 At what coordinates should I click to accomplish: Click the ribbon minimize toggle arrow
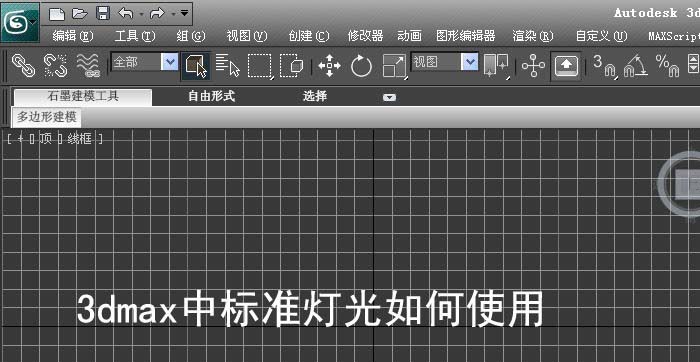coord(389,97)
